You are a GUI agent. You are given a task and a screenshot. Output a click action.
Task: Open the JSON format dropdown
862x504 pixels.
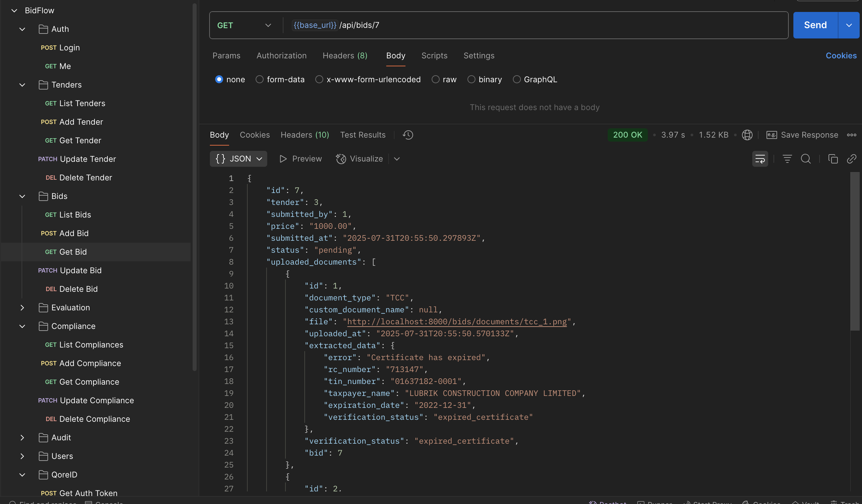coord(238,159)
